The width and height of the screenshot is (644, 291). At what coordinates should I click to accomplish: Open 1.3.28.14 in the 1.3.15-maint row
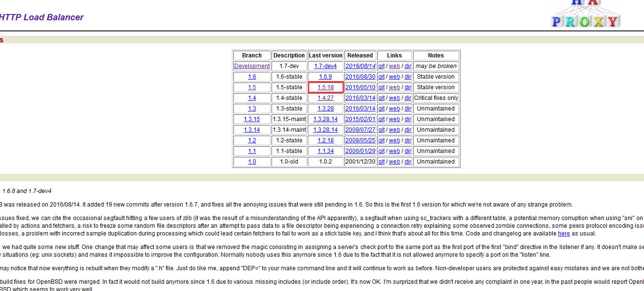coord(326,119)
